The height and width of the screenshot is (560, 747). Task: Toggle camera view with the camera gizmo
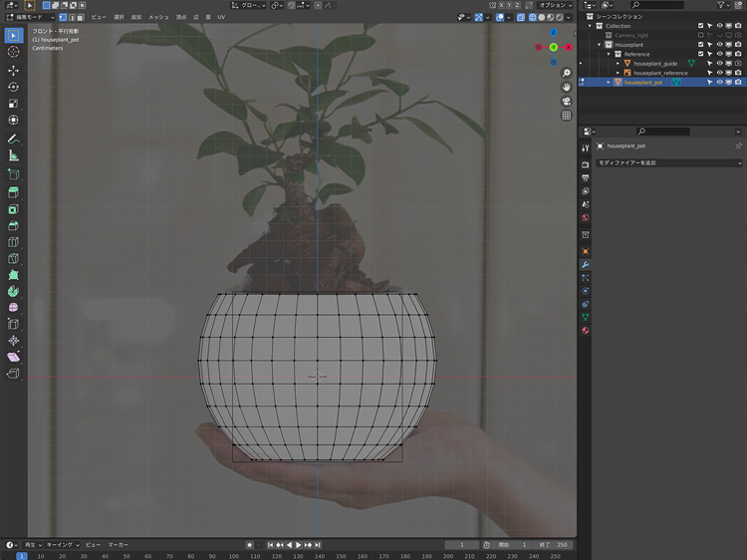pyautogui.click(x=567, y=101)
